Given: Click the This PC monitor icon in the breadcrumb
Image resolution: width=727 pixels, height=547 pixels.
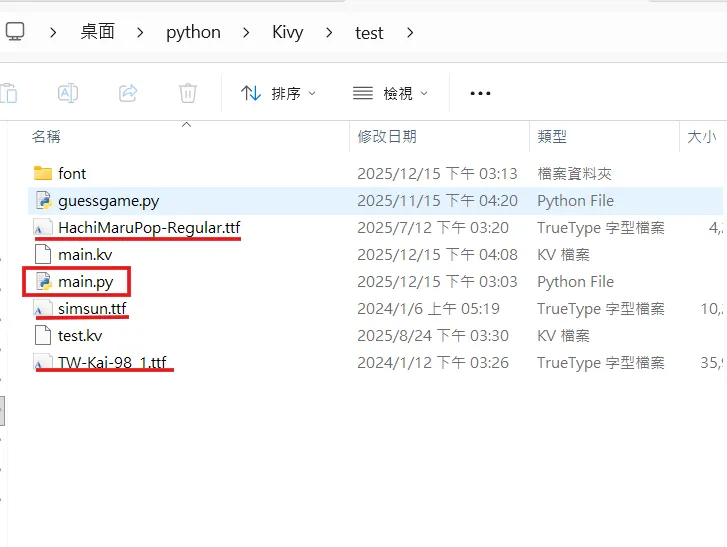Looking at the screenshot, I should pos(15,32).
